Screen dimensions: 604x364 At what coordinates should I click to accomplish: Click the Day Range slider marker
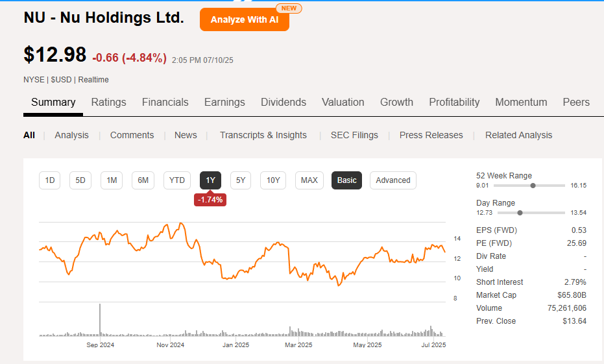point(520,213)
